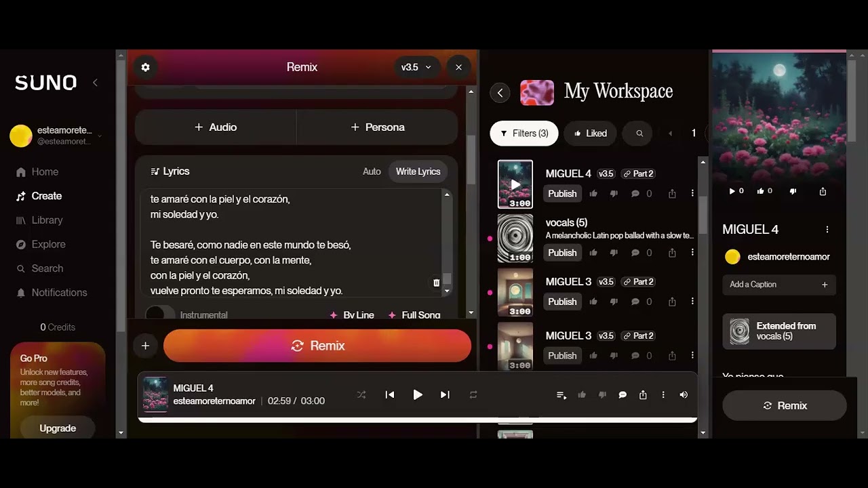Viewport: 868px width, 488px height.
Task: Publish the MIGUEL 4 song
Action: (x=562, y=194)
